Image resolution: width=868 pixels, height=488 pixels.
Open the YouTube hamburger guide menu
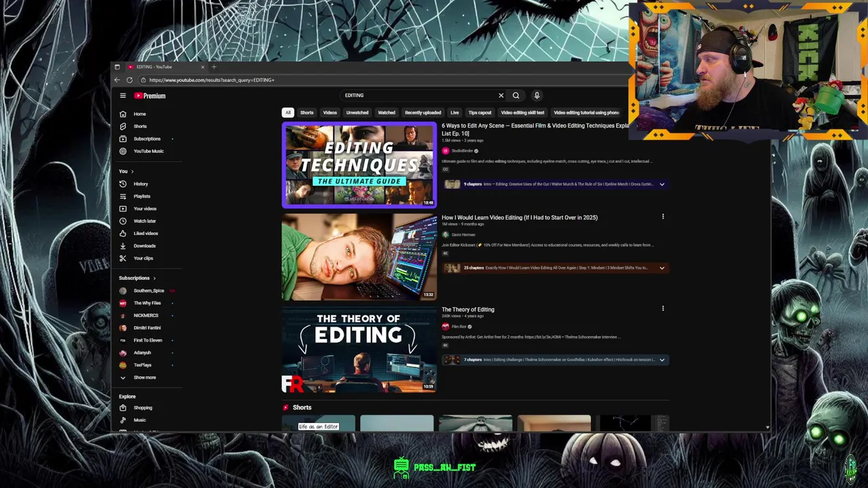click(x=123, y=96)
